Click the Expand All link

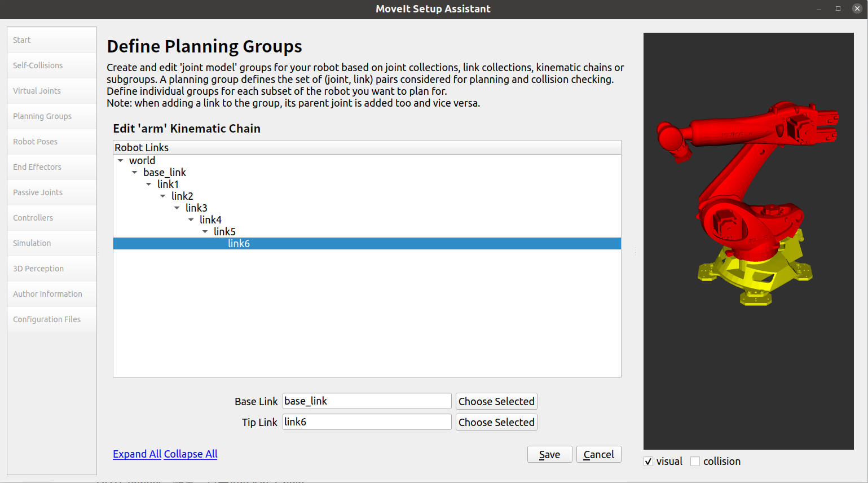tap(137, 454)
